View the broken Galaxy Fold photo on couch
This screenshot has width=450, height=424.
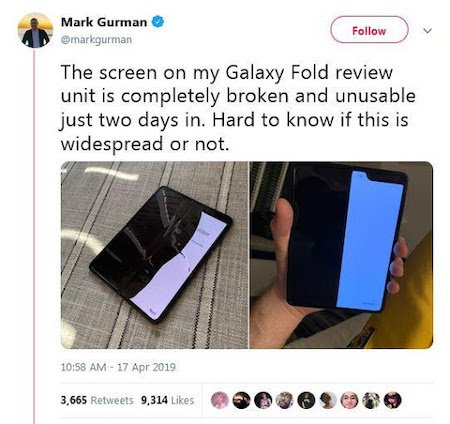[154, 255]
